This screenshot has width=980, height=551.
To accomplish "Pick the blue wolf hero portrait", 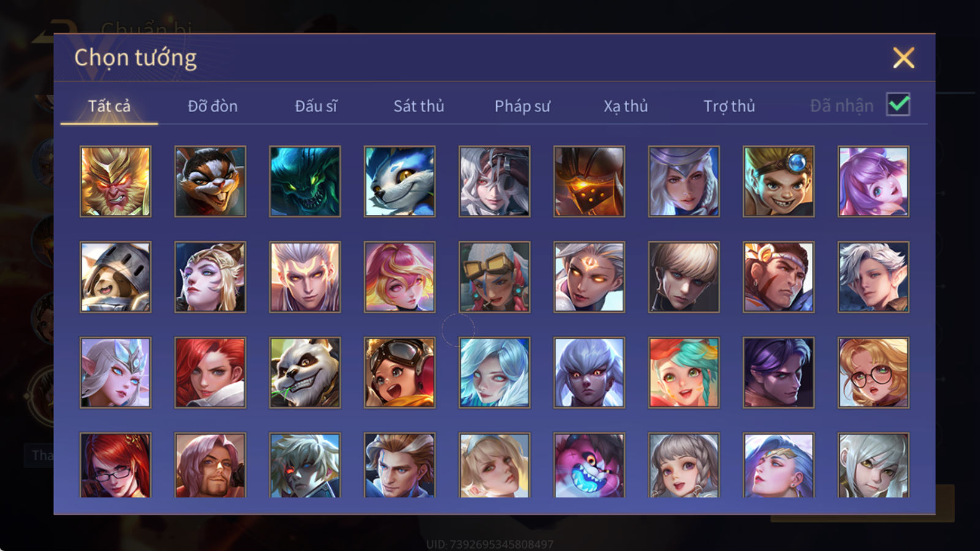I will click(x=400, y=181).
